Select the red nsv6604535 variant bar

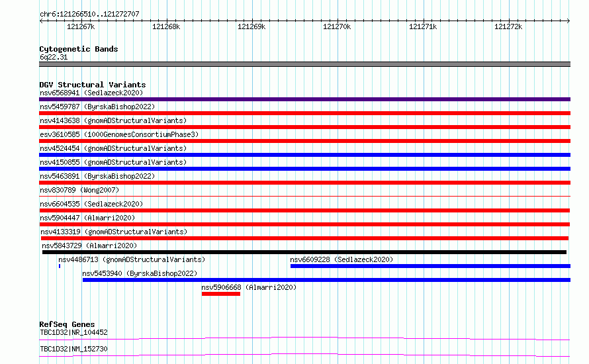point(304,210)
